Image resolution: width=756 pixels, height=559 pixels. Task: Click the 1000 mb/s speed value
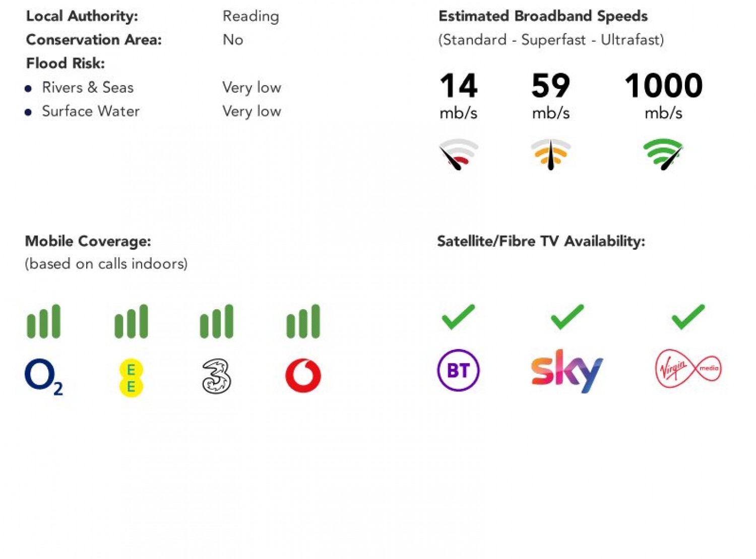pos(663,86)
